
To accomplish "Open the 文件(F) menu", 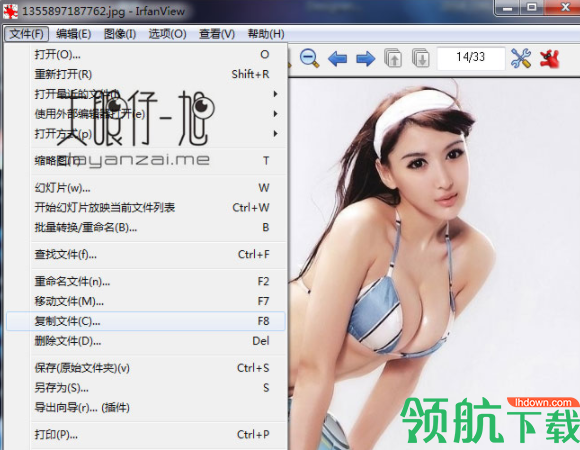I will click(x=27, y=34).
